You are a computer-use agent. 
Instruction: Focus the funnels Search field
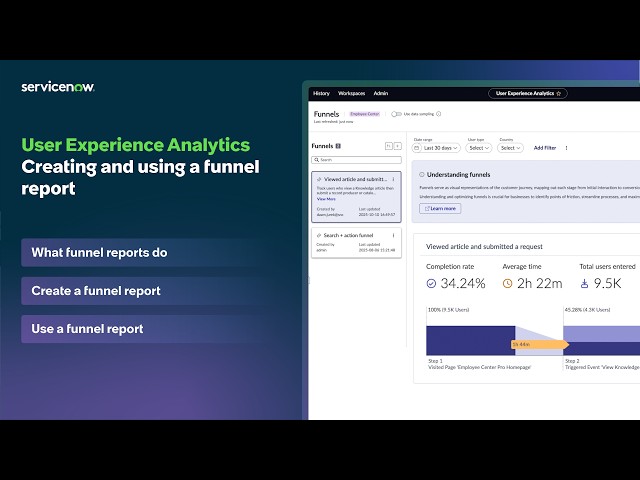356,160
